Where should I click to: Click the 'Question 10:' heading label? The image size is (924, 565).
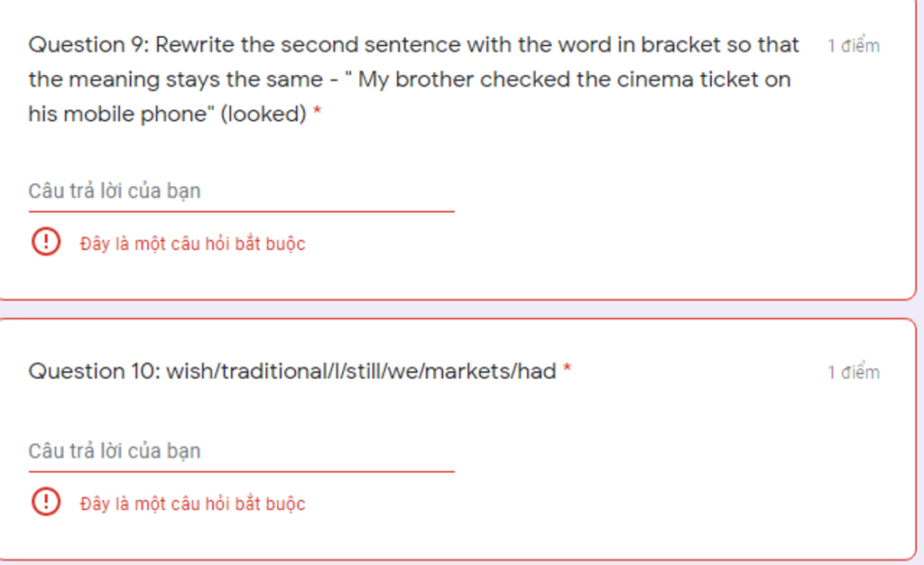click(x=94, y=371)
